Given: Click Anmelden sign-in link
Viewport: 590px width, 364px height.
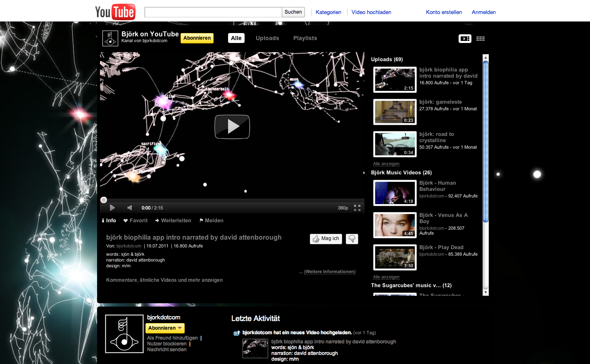Looking at the screenshot, I should click(x=484, y=12).
